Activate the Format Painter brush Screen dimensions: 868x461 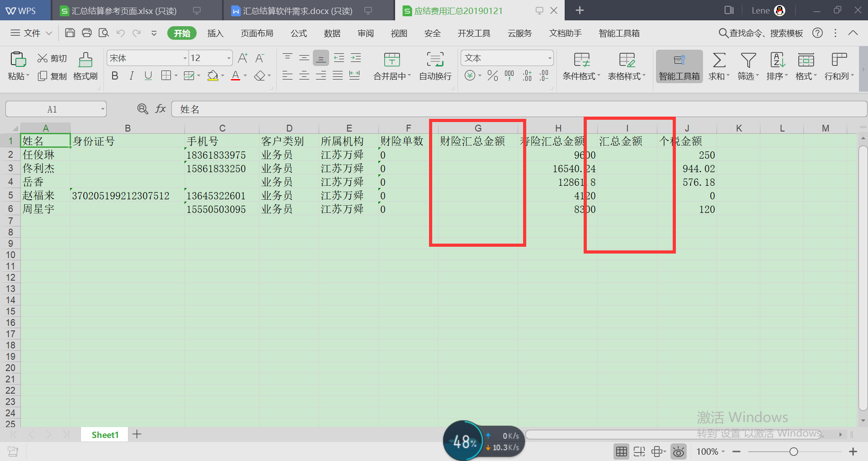tap(85, 66)
